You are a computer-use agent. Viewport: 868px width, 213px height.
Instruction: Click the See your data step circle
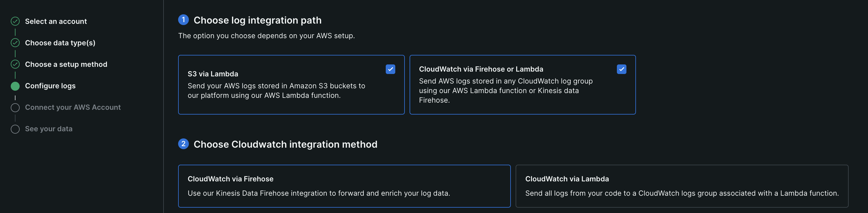click(x=15, y=129)
